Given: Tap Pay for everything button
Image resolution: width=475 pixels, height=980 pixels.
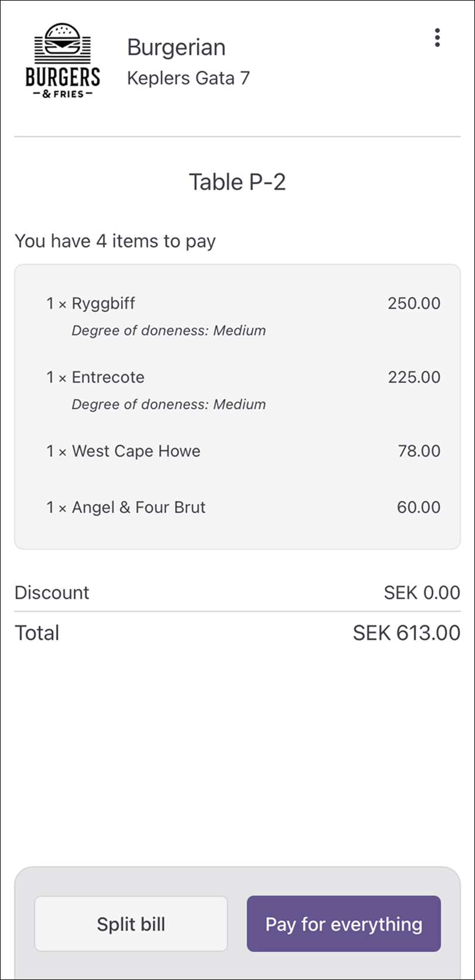Looking at the screenshot, I should point(344,924).
